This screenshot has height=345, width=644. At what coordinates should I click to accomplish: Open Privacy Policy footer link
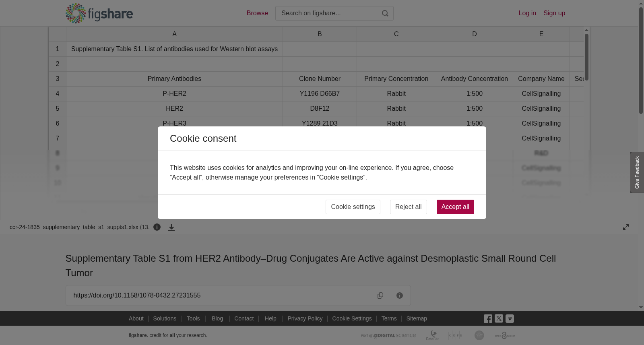[305, 318]
